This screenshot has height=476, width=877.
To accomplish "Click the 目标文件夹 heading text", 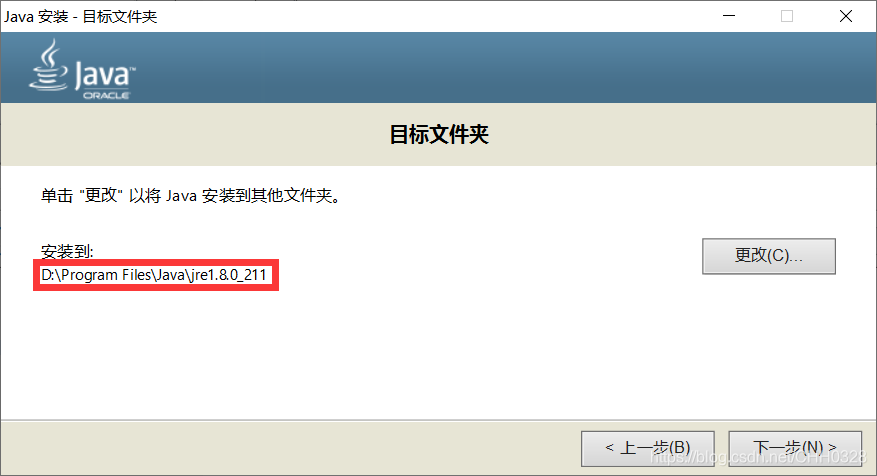I will click(x=439, y=134).
